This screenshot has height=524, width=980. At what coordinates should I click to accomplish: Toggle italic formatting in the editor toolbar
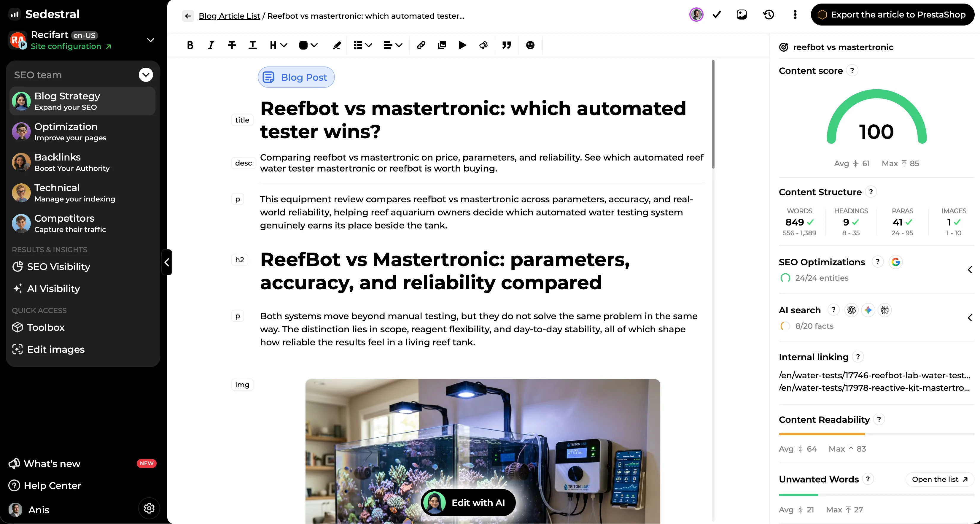[211, 45]
